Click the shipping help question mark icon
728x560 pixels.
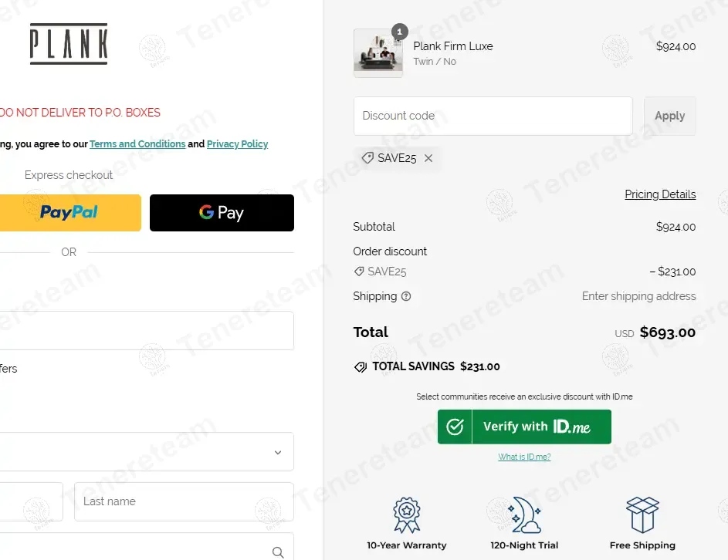click(406, 296)
